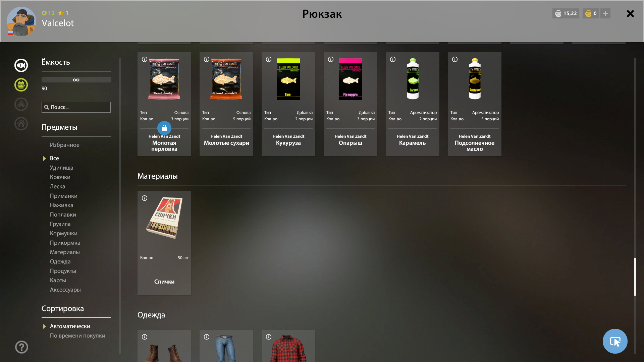The image size is (644, 362).
Task: Select По времени покупки sorting option
Action: 77,336
